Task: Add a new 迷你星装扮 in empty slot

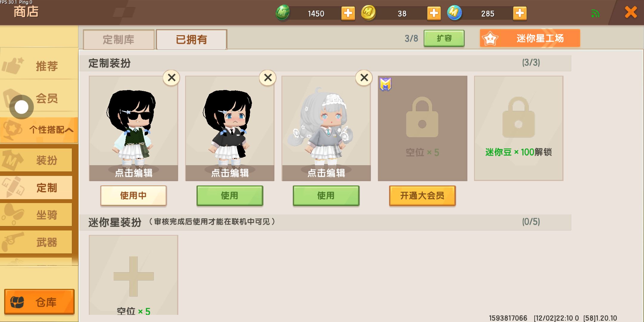Action: [x=134, y=275]
